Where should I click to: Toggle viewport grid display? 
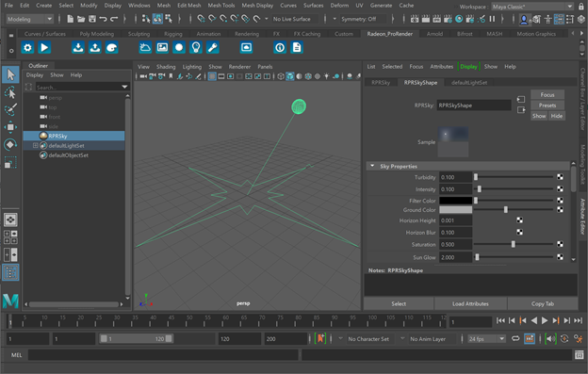point(212,76)
